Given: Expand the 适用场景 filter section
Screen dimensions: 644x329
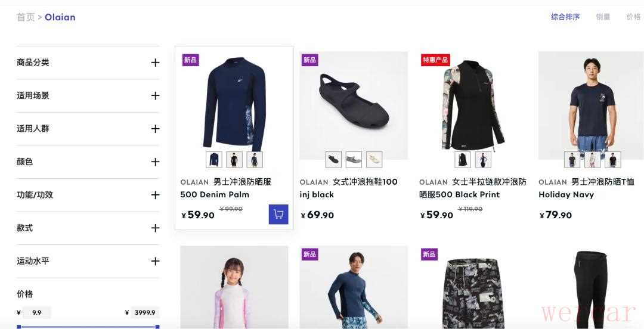Looking at the screenshot, I should click(88, 96).
